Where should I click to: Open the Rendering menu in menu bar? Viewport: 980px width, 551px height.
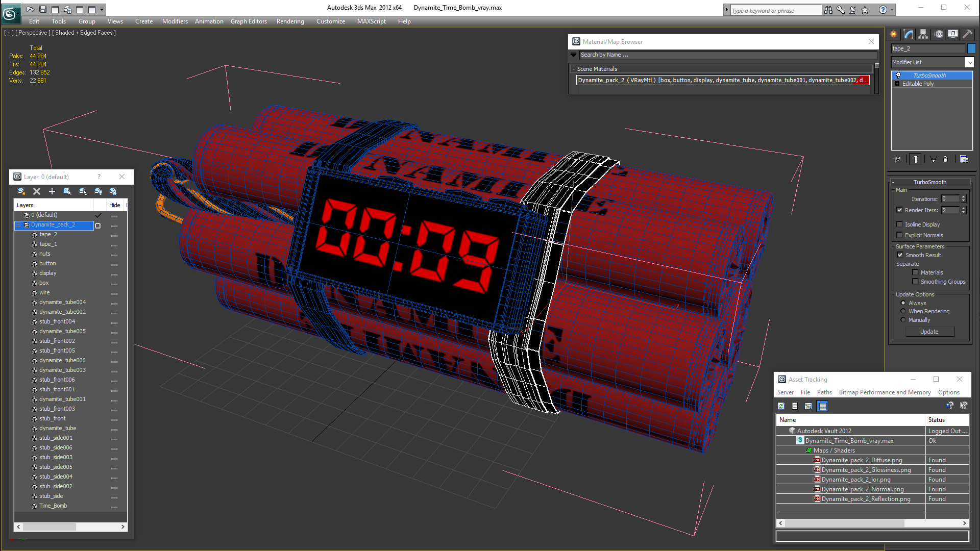tap(289, 21)
